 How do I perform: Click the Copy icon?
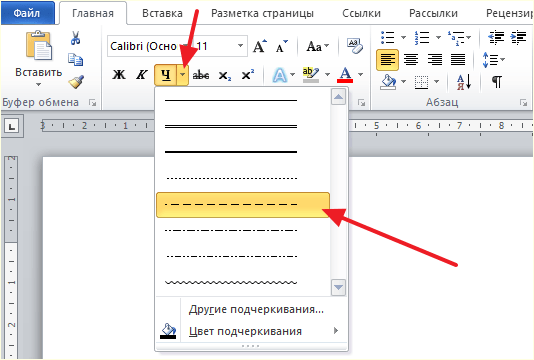click(75, 59)
